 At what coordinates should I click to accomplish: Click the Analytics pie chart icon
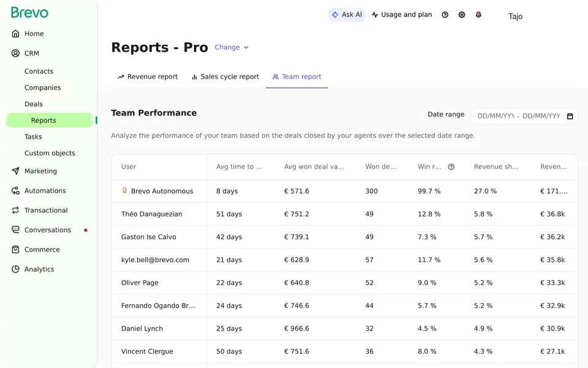(15, 269)
